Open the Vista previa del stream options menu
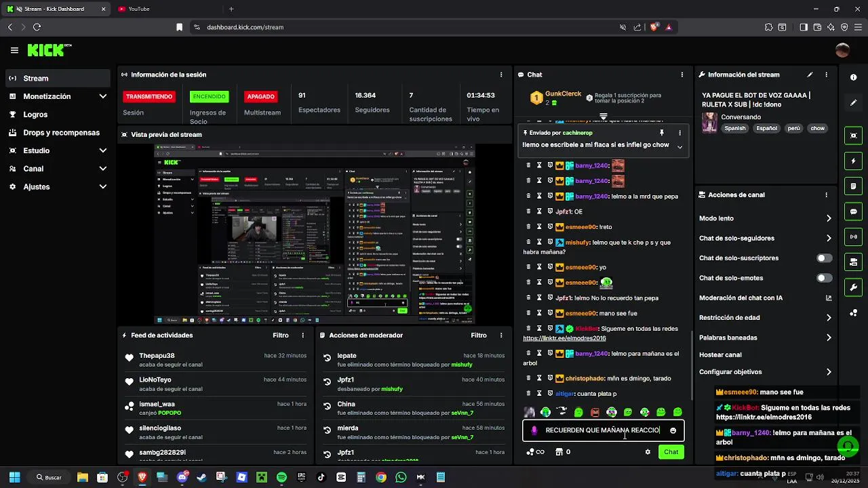 click(501, 135)
